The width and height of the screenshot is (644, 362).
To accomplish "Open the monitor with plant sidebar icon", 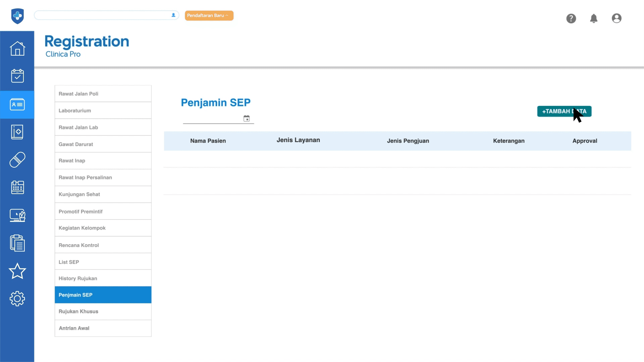I will coord(17,215).
